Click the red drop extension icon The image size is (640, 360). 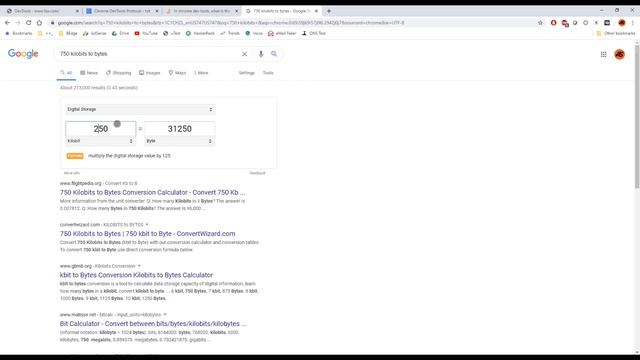553,23
